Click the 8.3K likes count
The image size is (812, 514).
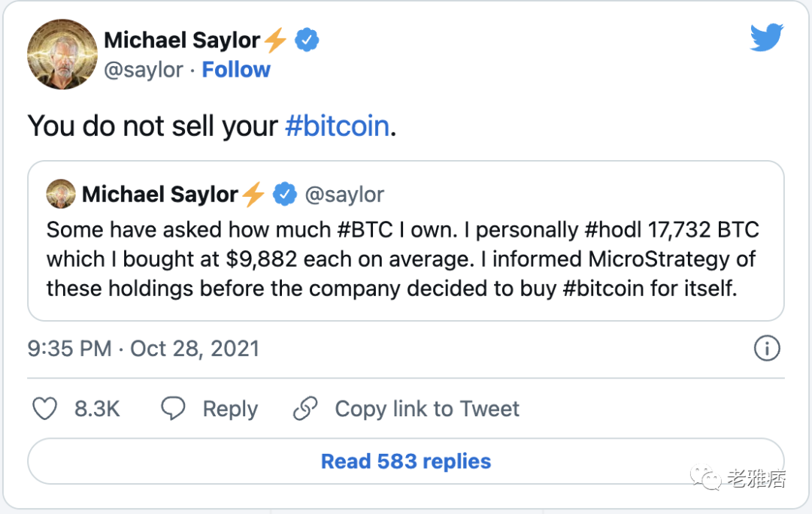(x=97, y=409)
